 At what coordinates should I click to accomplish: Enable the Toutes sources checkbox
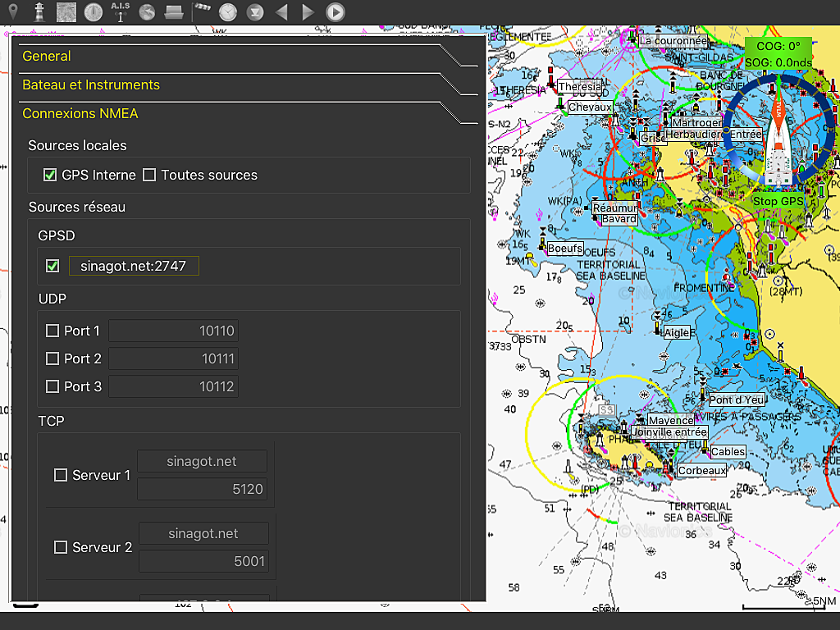149,176
